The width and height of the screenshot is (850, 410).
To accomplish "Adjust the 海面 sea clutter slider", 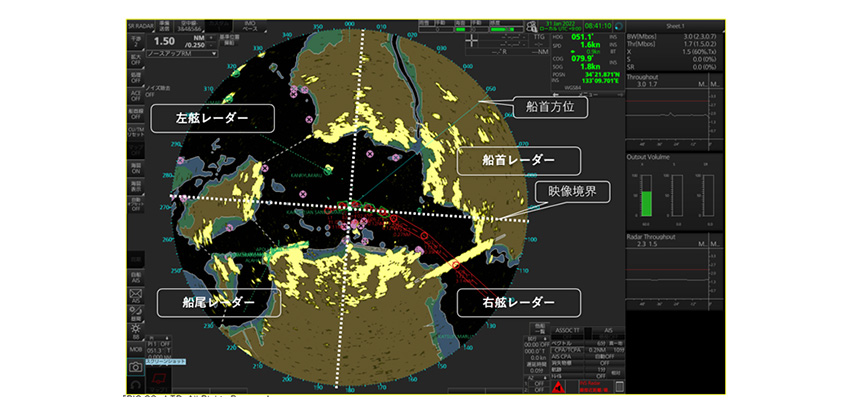I will point(471,29).
